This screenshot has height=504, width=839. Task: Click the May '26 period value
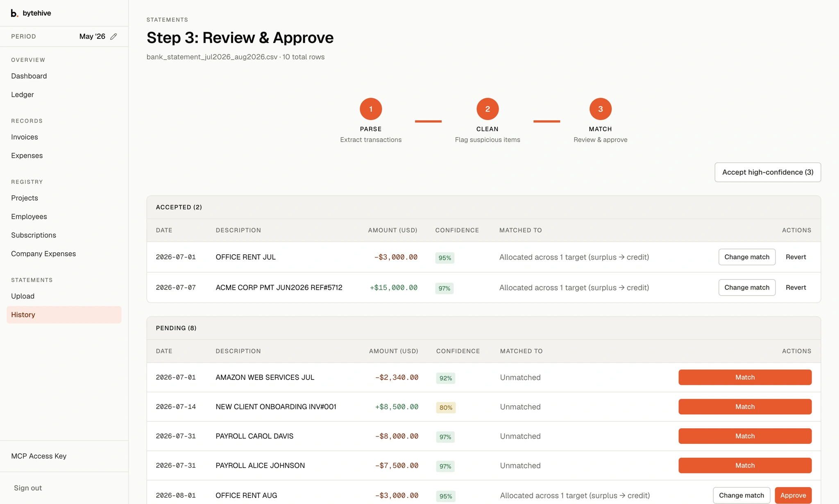92,36
